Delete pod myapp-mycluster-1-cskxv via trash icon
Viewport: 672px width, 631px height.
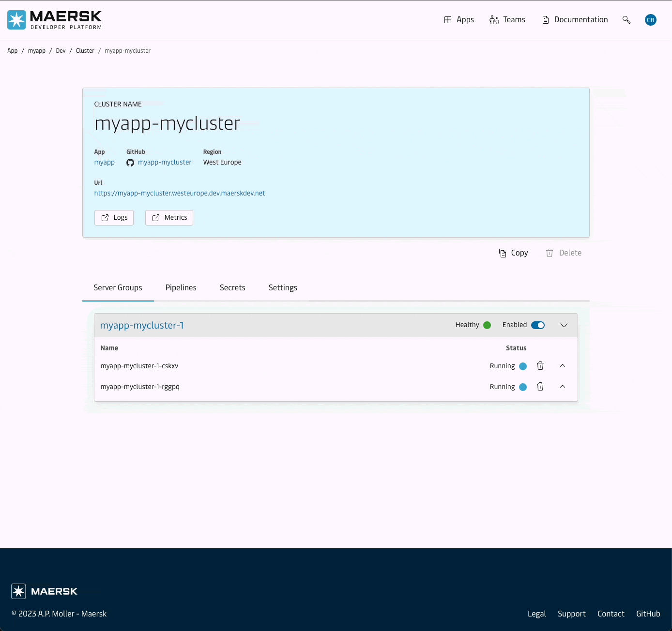(540, 366)
